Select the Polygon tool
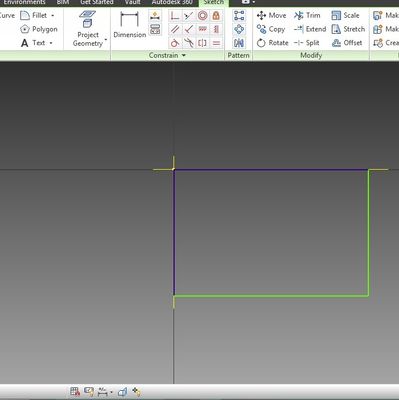Viewport: 399px width, 400px height. [39, 29]
